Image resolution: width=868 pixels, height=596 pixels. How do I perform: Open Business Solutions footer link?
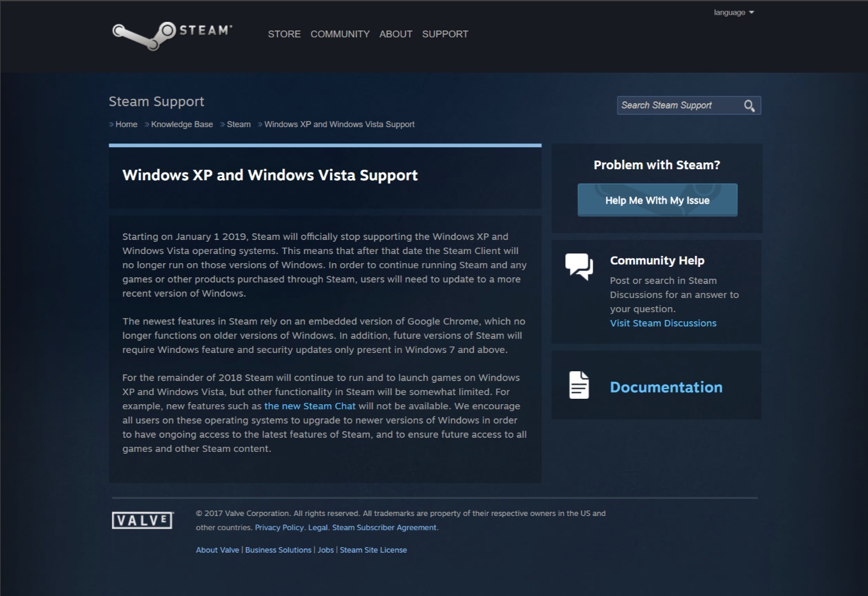click(278, 550)
